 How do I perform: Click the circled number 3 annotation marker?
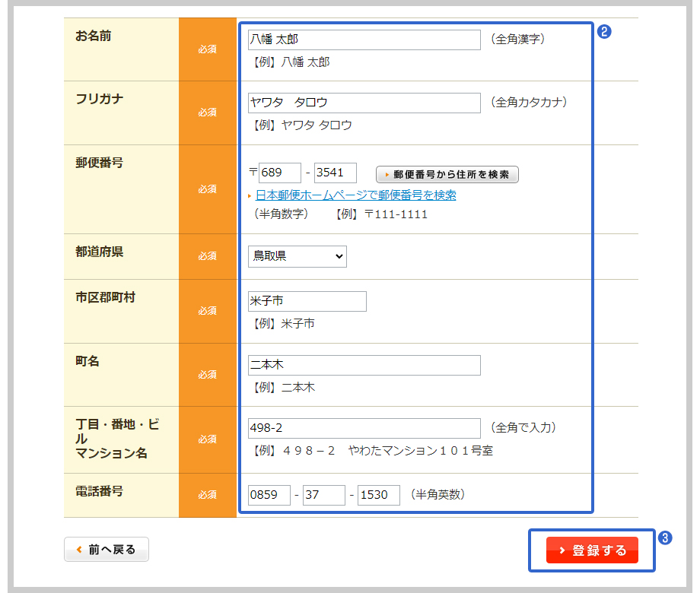(664, 538)
